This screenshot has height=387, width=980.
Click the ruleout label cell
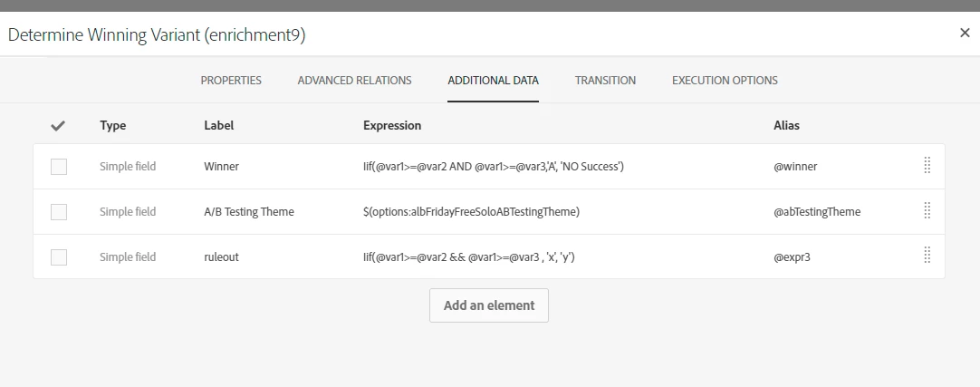pyautogui.click(x=221, y=257)
